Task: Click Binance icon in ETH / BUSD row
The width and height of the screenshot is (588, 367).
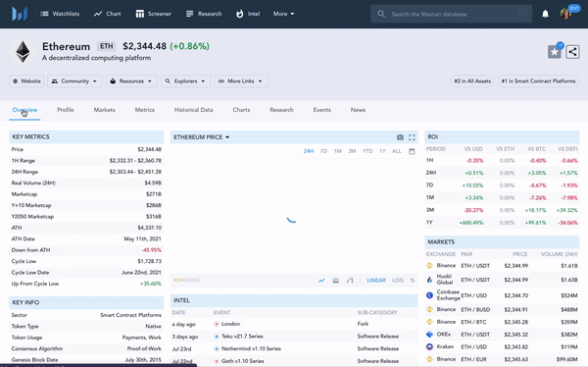Action: pos(430,309)
